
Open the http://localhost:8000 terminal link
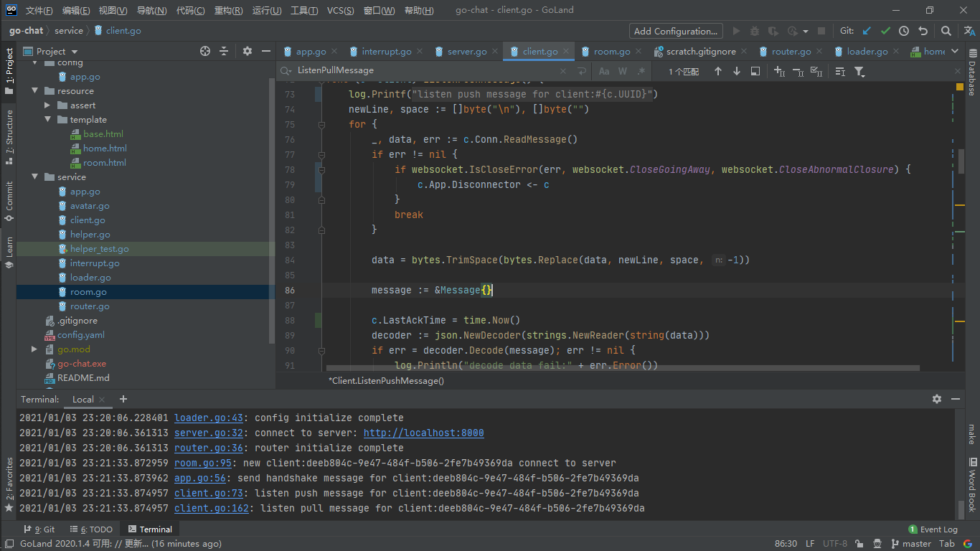pyautogui.click(x=423, y=433)
